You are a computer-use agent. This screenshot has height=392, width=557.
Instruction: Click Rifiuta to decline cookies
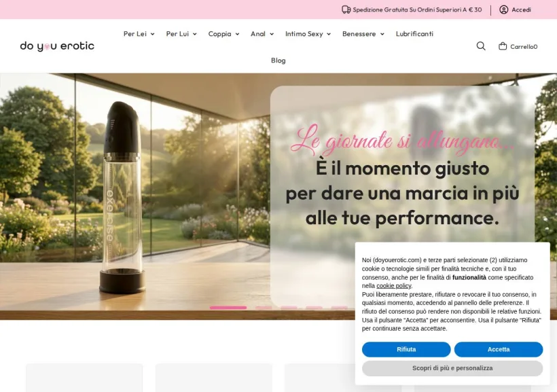point(406,349)
